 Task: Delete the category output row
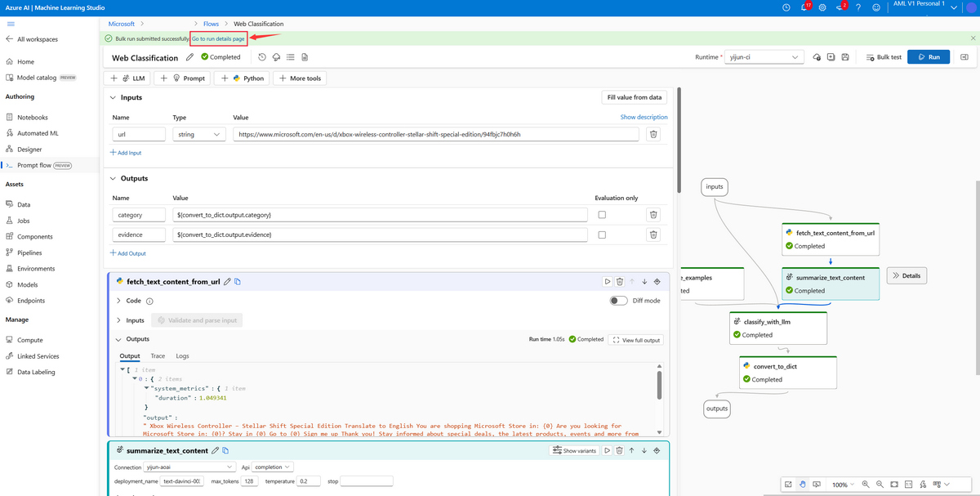coord(653,215)
